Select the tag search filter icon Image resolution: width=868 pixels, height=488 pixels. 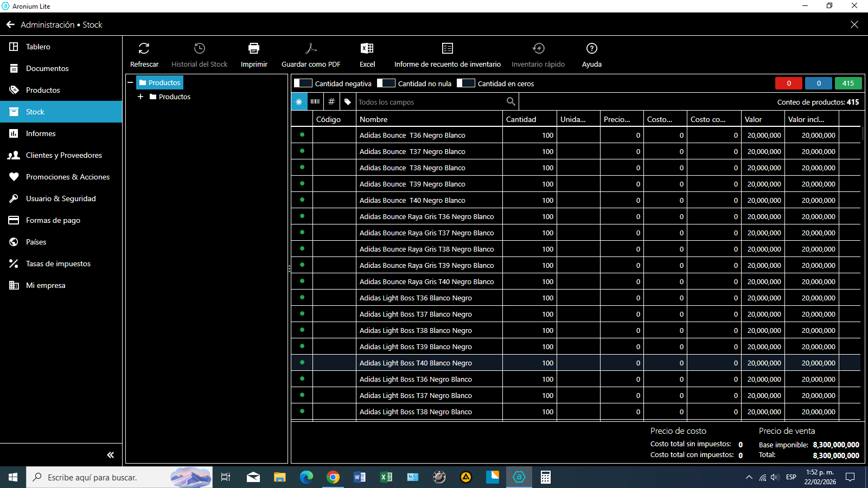point(348,102)
